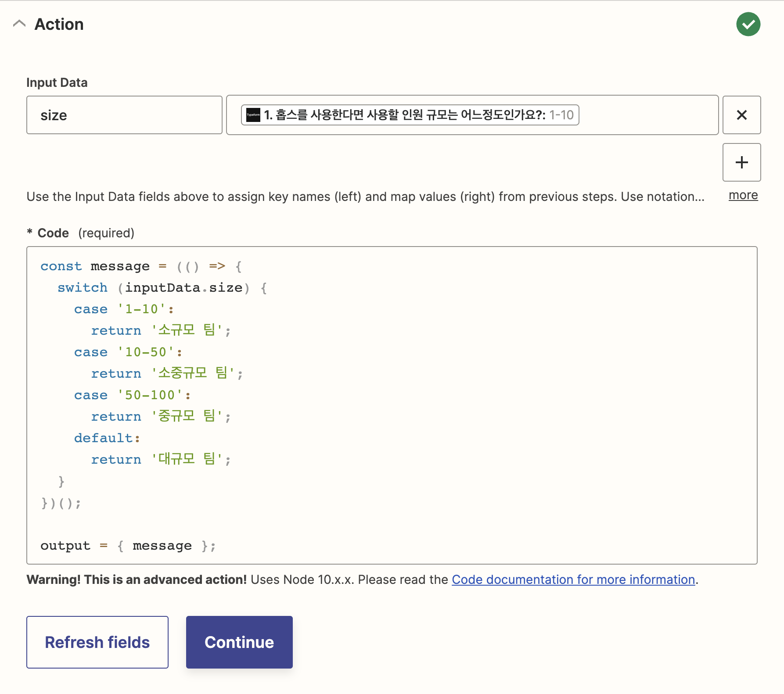Click the case '50-100' code line
The image size is (784, 694).
[x=132, y=395]
